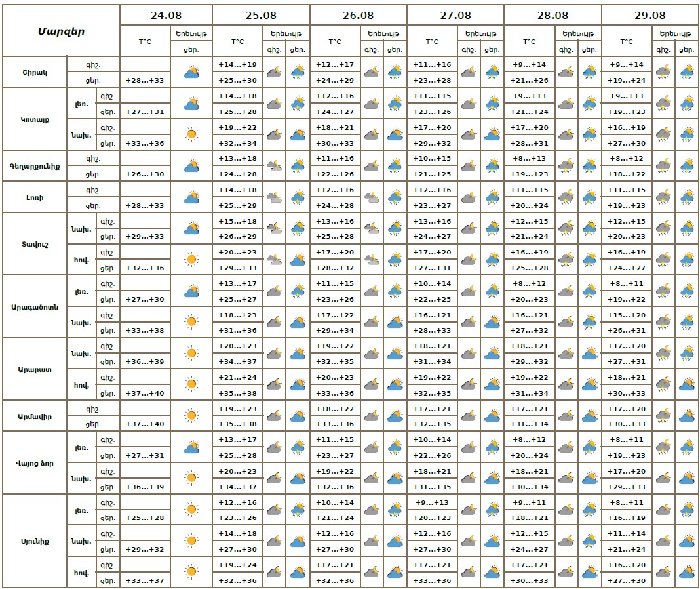Viewport: 700px width, 589px height.
Task: Click the sunny icon for Արմավիր on 24.08
Action: [x=191, y=416]
